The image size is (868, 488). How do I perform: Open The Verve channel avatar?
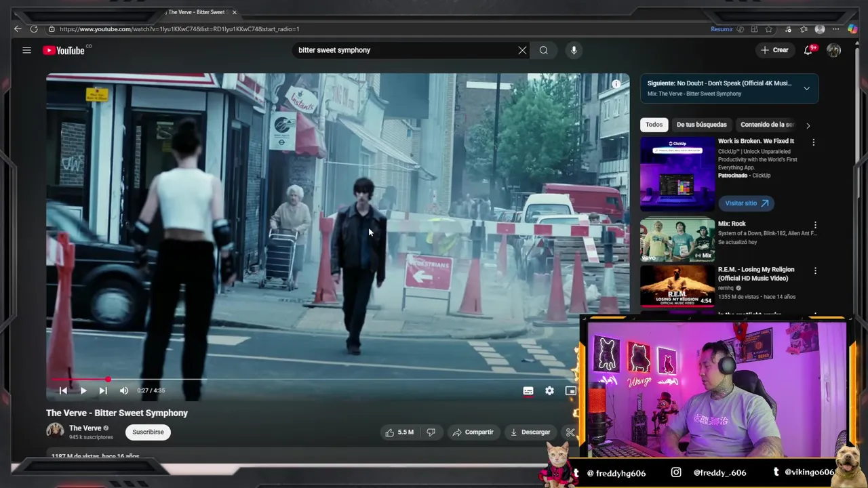coord(55,431)
